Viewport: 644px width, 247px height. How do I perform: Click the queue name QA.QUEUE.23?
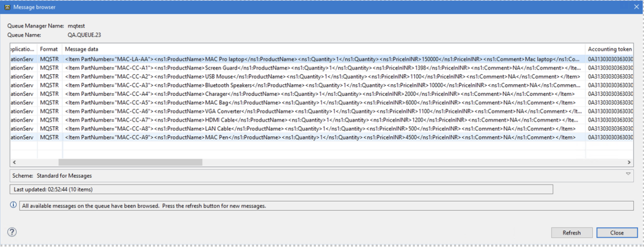pos(84,35)
